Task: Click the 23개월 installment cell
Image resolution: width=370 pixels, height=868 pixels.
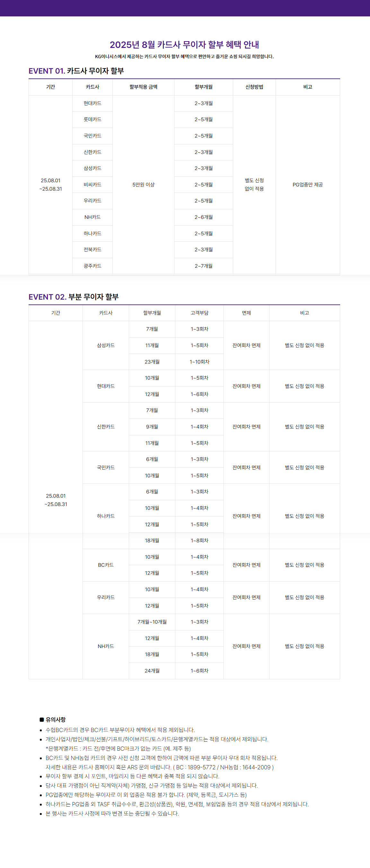Action: (152, 362)
